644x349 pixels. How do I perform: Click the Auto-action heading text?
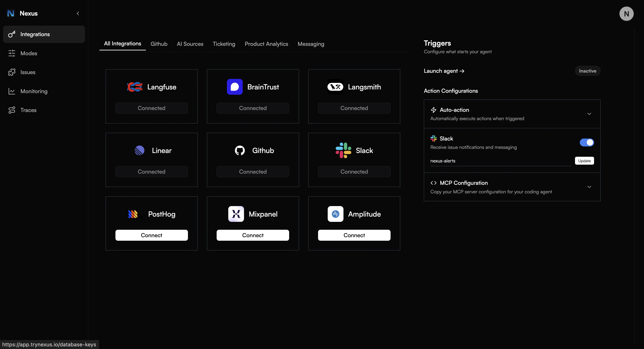click(454, 110)
